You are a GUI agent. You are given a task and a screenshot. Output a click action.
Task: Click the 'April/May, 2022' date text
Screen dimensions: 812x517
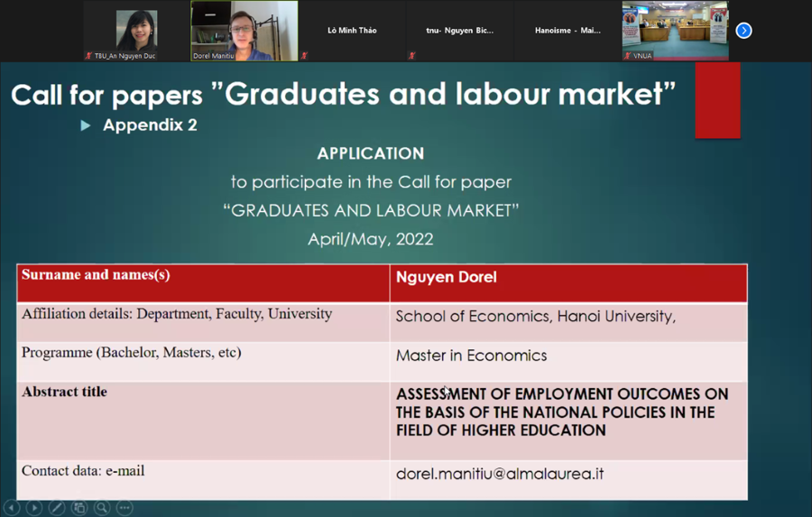point(371,239)
